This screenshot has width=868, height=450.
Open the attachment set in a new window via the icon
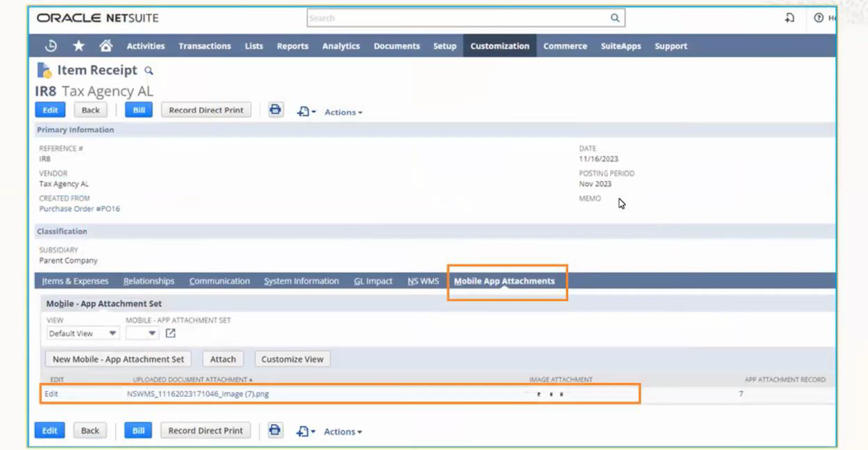171,333
